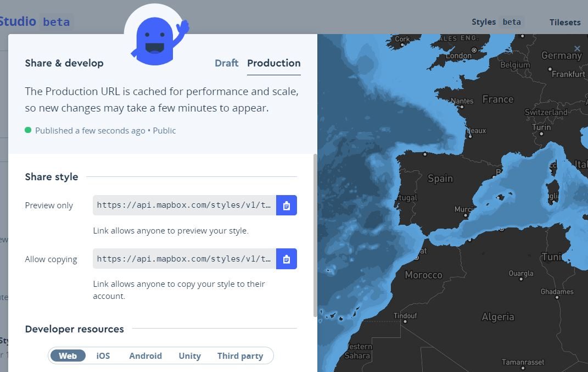Screen dimensions: 588x372
Task: Click the Allow copying URL field
Action: coord(184,259)
